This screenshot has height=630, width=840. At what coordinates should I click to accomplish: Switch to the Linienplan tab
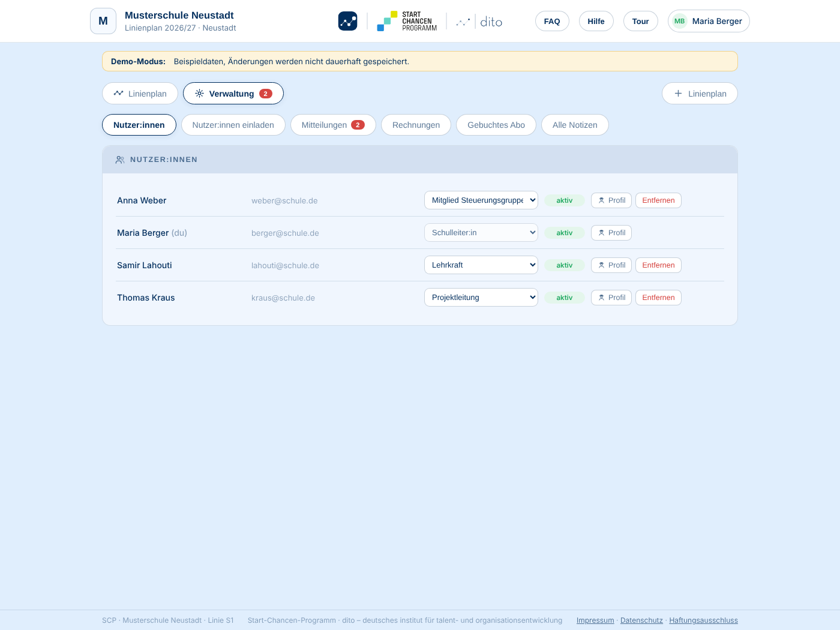140,94
